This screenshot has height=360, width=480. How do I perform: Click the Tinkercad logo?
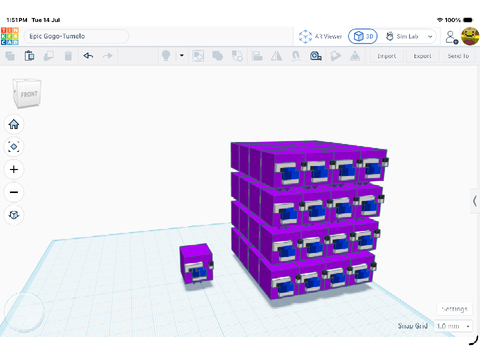pyautogui.click(x=10, y=36)
